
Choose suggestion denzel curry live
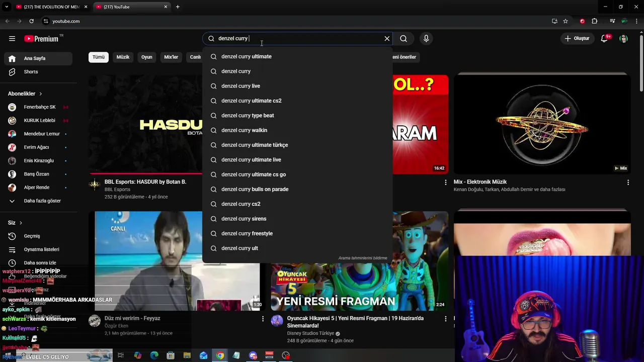tap(297, 86)
